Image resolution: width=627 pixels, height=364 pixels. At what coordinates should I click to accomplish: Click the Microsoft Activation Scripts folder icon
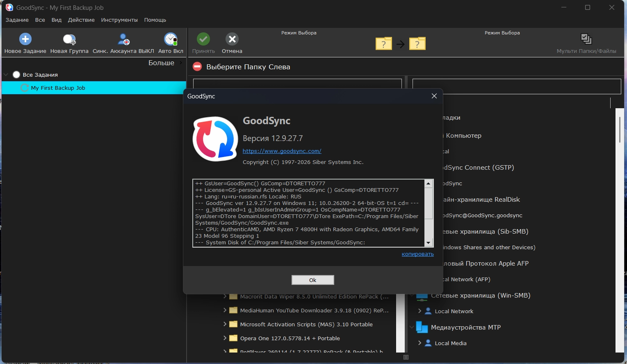pyautogui.click(x=233, y=324)
